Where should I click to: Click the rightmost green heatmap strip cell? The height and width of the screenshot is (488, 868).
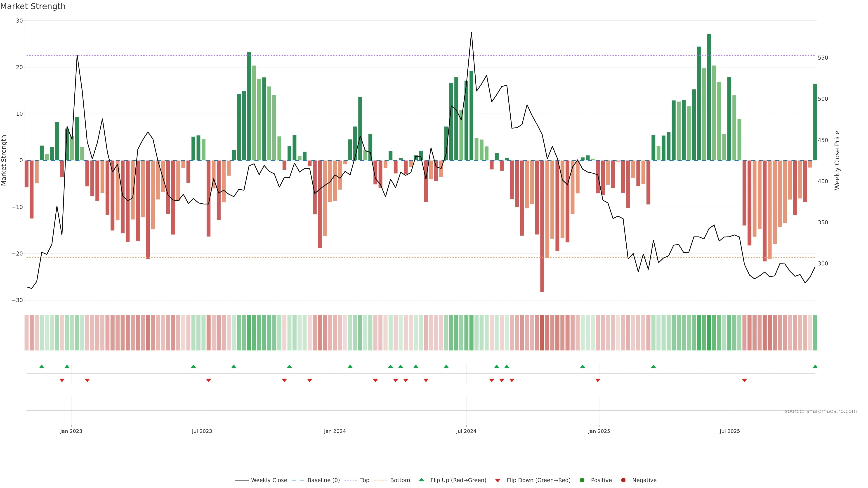[x=815, y=333]
